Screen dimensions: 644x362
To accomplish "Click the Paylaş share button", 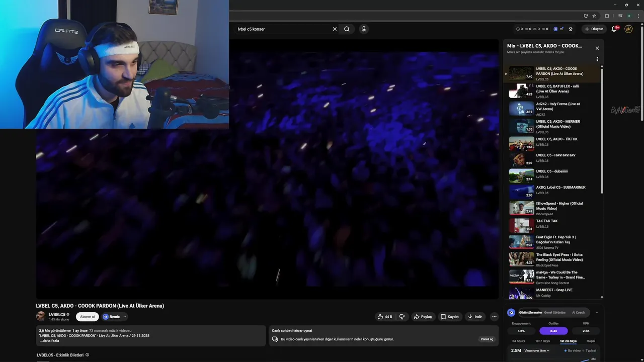I will 423,317.
